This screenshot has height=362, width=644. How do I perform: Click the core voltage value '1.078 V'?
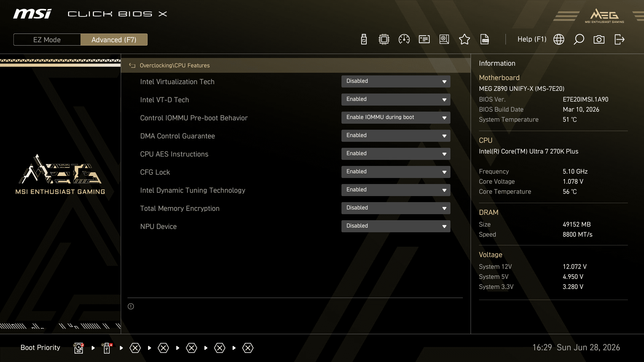[x=573, y=182]
